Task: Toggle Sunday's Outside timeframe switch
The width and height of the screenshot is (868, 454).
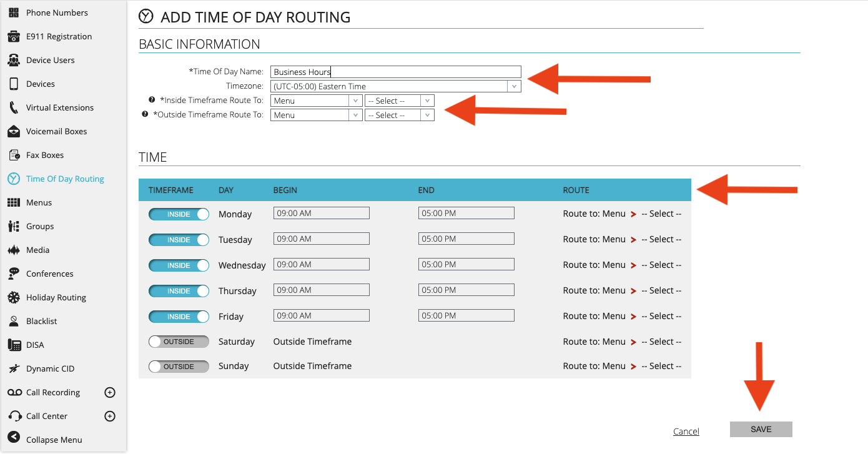Action: coord(179,366)
